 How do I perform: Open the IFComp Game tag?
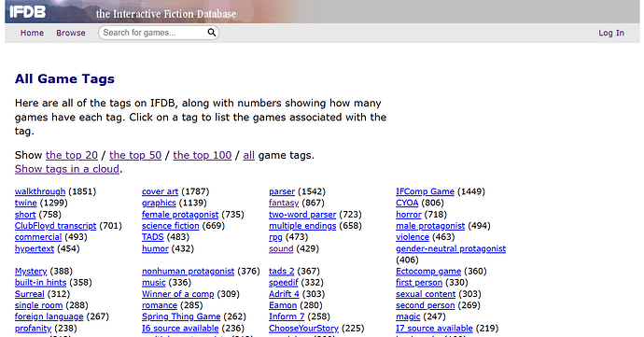pyautogui.click(x=425, y=191)
